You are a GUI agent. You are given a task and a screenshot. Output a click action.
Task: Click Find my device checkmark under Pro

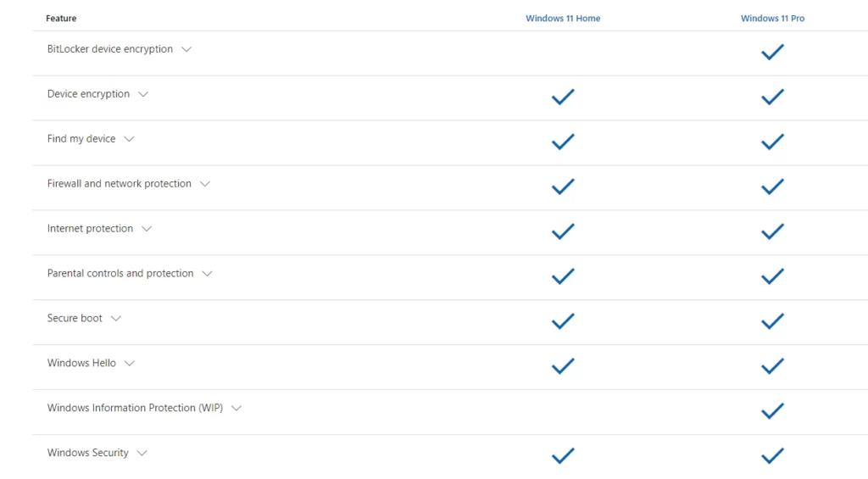772,142
